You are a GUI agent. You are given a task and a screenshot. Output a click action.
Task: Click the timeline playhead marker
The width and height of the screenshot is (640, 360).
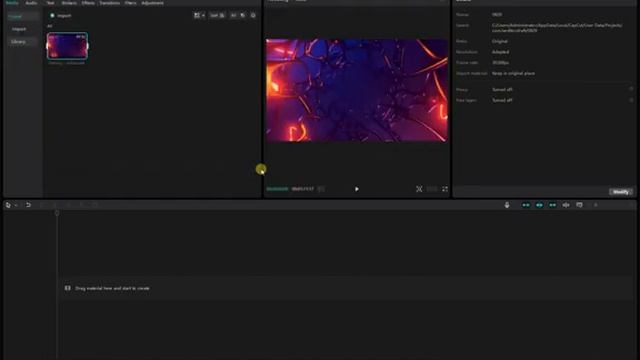coord(57,213)
